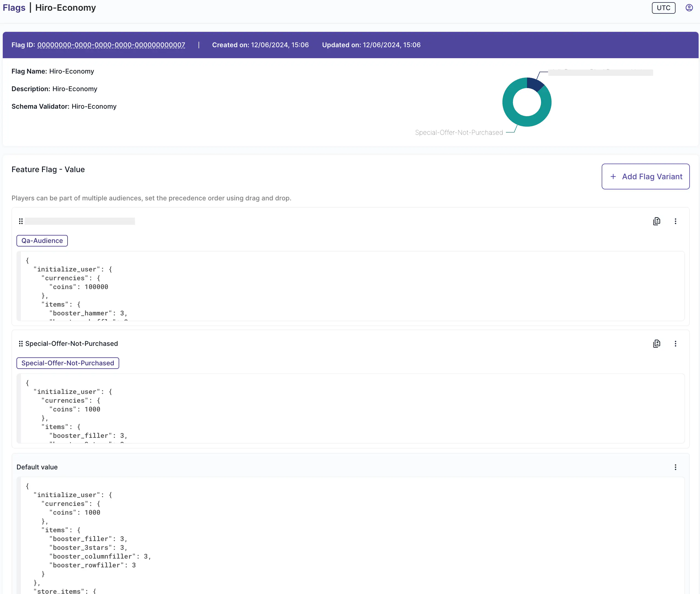Copy the Flag ID link

point(111,45)
